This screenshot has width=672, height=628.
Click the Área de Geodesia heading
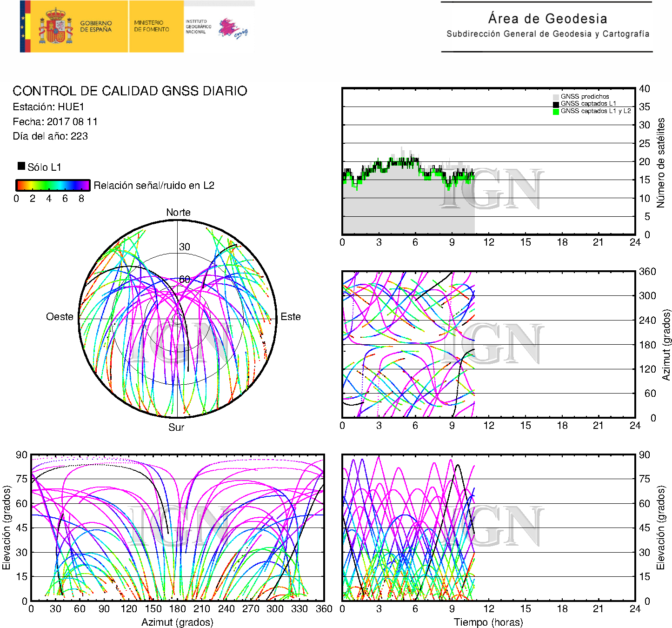tap(547, 19)
